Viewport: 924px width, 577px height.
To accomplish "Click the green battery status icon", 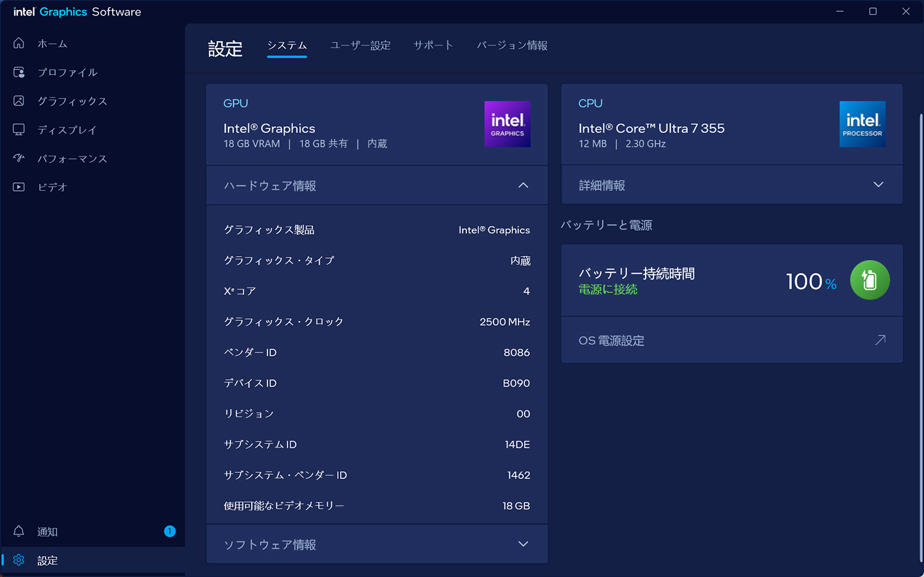I will click(870, 280).
